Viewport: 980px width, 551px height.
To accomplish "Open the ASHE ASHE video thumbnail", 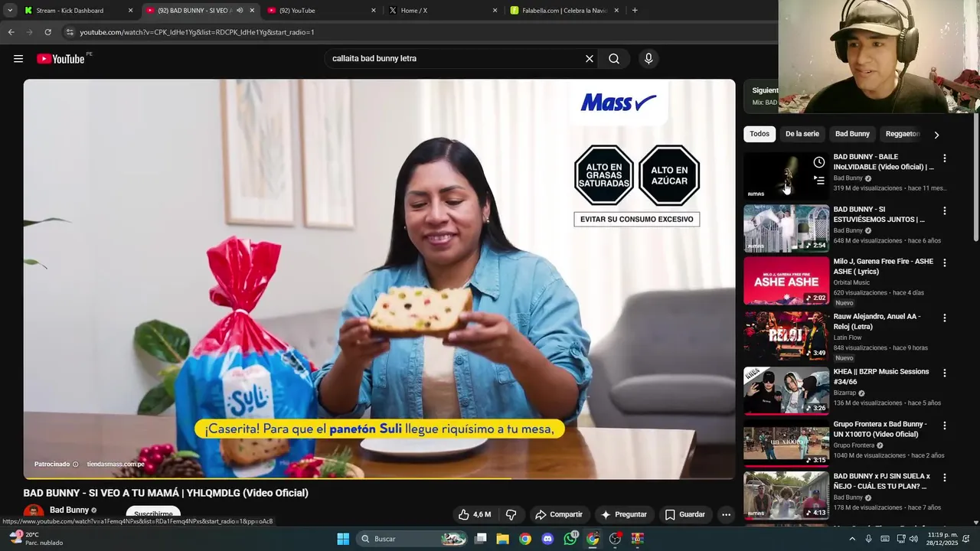I will click(786, 280).
